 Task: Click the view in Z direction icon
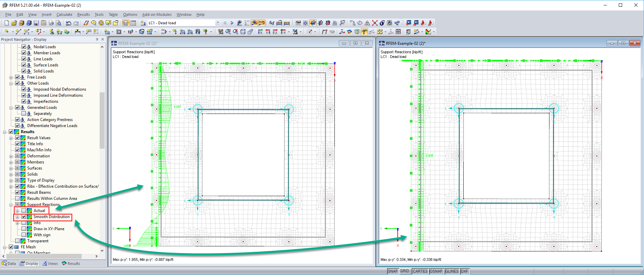coord(275,32)
